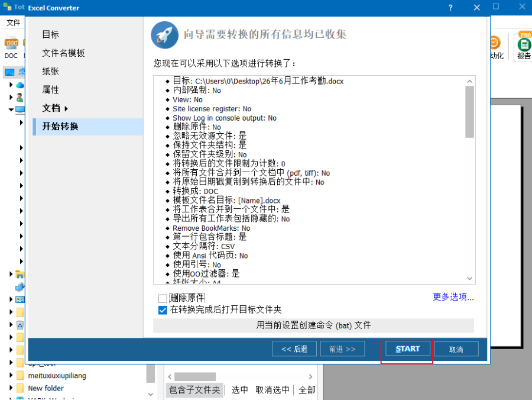
Task: Click the settings list scroll-up arrow
Action: pos(469,81)
